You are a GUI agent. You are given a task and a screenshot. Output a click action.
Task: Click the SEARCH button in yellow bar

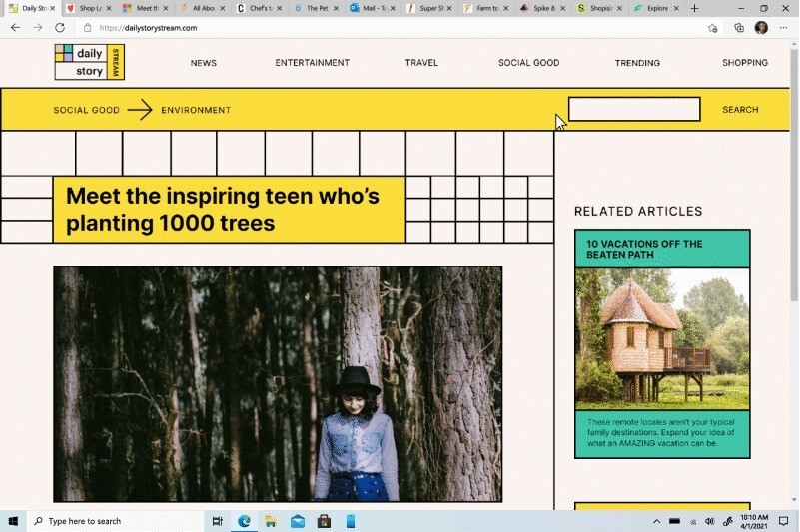(740, 110)
